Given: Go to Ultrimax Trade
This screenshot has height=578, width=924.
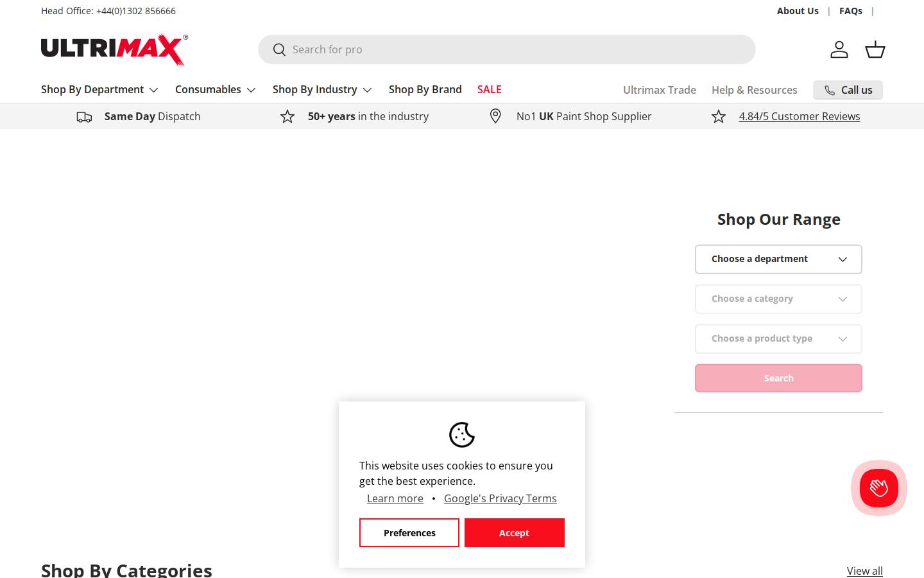Looking at the screenshot, I should 660,91.
